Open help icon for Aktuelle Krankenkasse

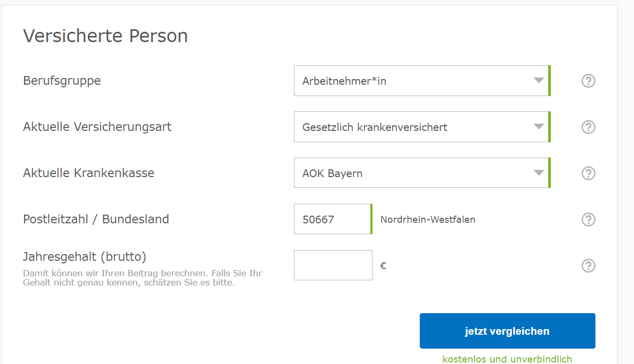(588, 173)
